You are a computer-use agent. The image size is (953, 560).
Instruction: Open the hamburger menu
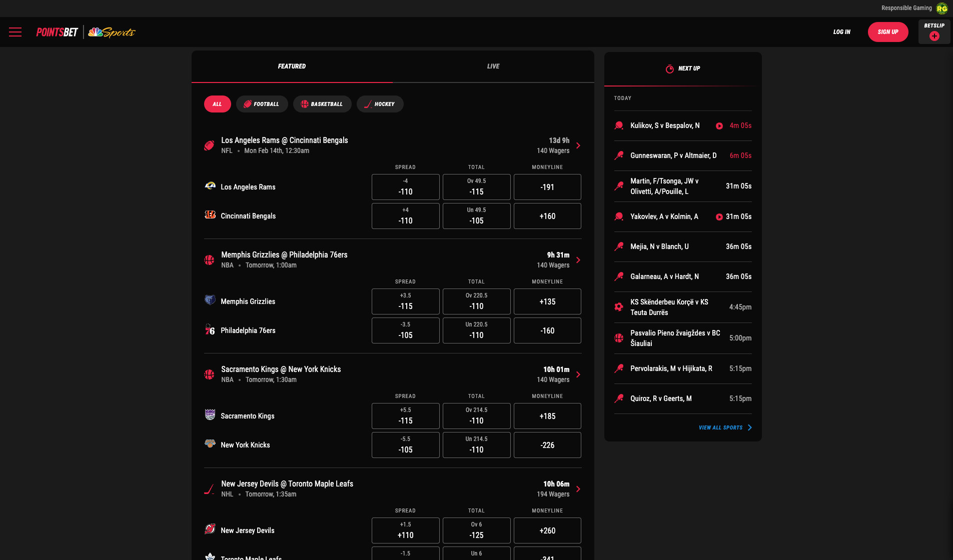pyautogui.click(x=15, y=32)
